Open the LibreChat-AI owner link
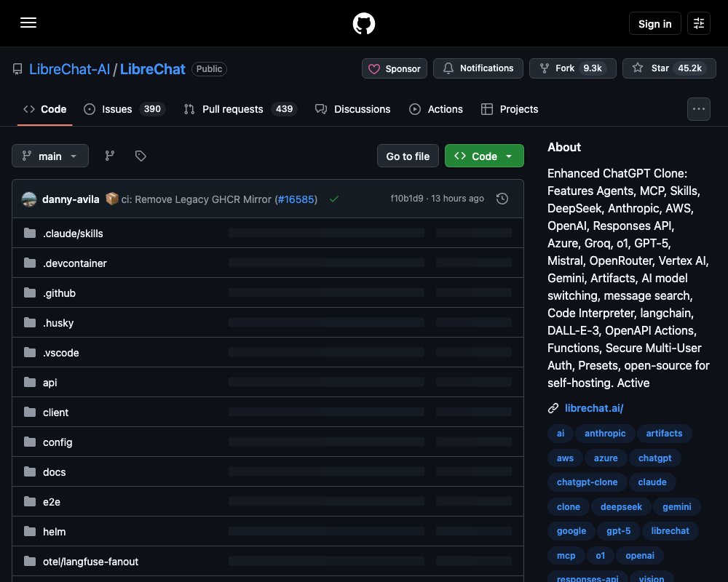The image size is (728, 582). 69,69
